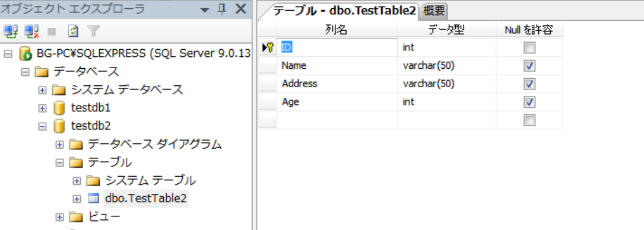Click the testdb1 database cylinder icon
The image size is (644, 230).
59,108
